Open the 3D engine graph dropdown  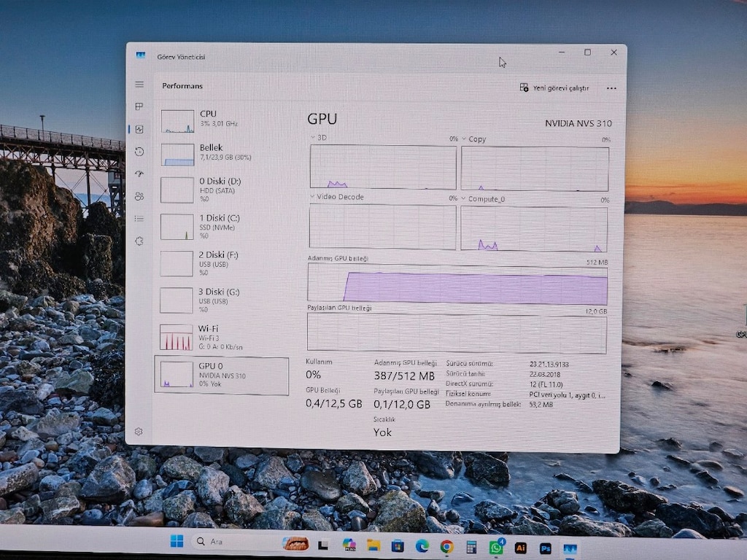319,138
